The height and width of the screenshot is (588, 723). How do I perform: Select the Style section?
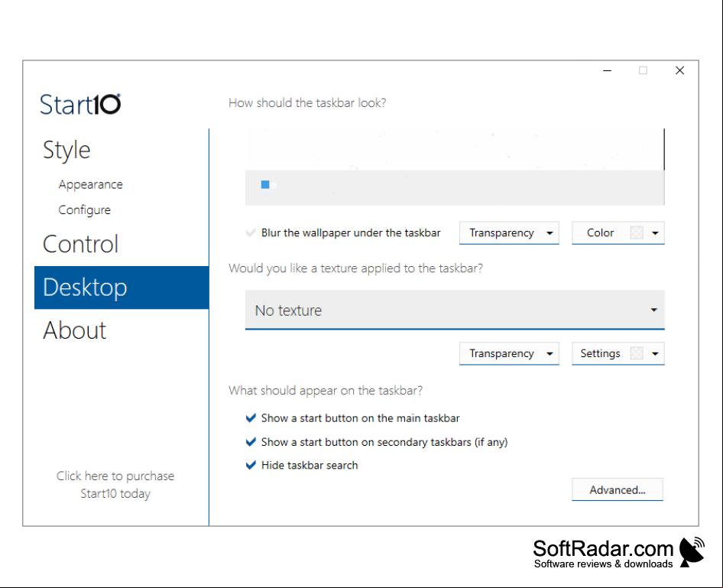pos(66,150)
